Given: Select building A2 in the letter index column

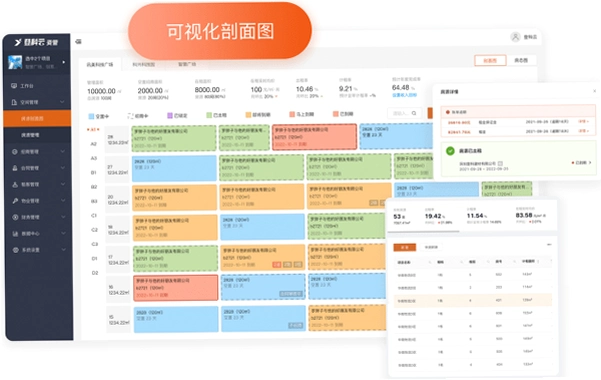Looking at the screenshot, I should point(94,144).
